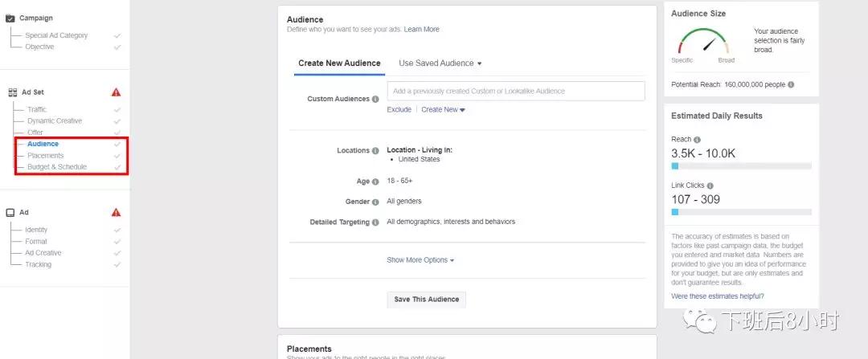Click the Detailed Targeting info icon
Image resolution: width=868 pixels, height=359 pixels.
point(375,222)
